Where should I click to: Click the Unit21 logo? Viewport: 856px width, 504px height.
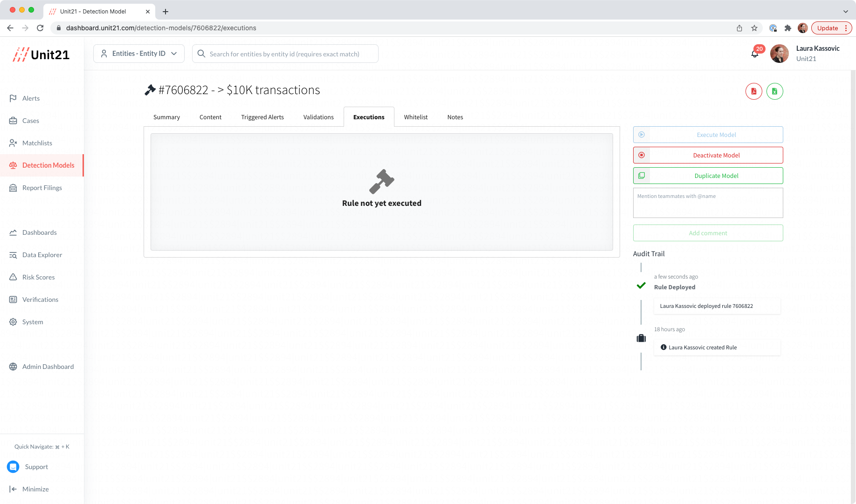(41, 54)
